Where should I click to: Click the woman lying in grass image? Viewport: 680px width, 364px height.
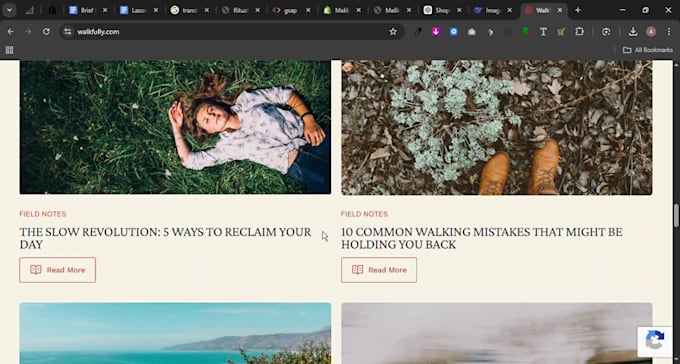coord(175,127)
